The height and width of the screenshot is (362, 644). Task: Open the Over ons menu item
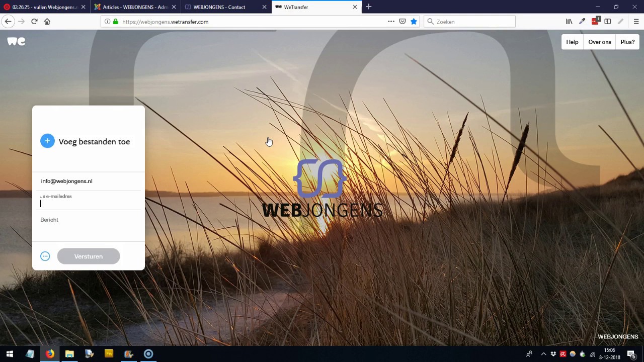pos(600,42)
